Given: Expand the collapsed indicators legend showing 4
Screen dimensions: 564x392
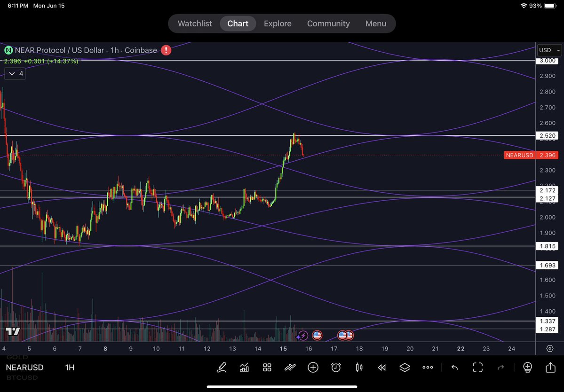Looking at the screenshot, I should click(15, 74).
